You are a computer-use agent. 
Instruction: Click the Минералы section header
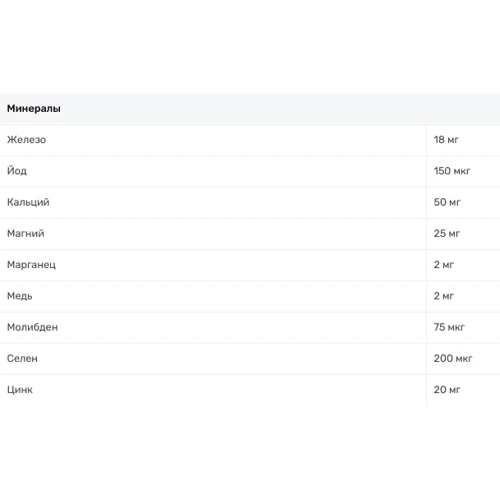coord(34,109)
